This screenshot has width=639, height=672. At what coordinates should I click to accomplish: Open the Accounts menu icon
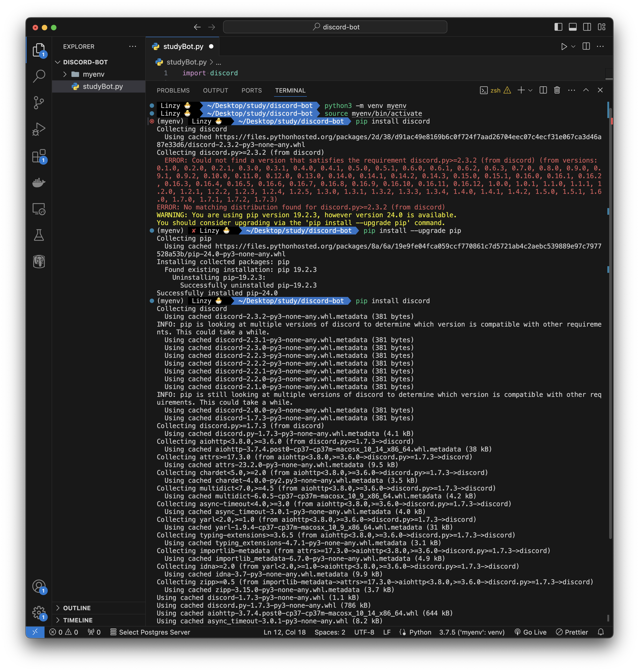pos(39,587)
